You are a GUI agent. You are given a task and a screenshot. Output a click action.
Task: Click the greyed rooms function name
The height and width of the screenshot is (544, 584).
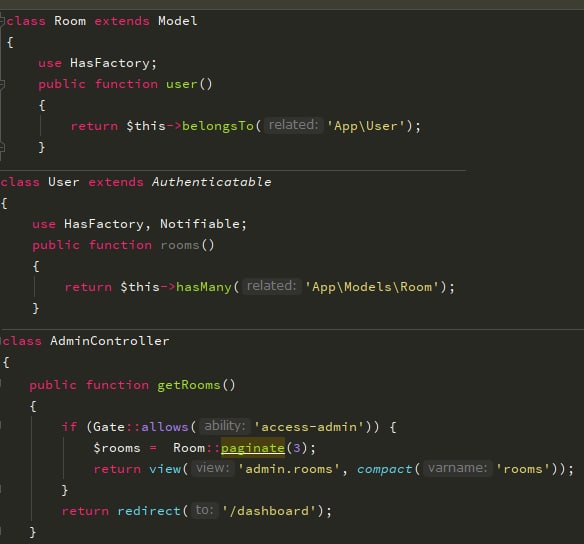[x=180, y=245]
